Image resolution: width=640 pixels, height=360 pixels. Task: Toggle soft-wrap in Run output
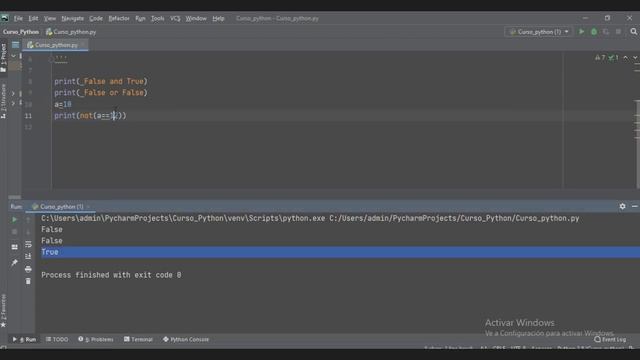(28, 244)
